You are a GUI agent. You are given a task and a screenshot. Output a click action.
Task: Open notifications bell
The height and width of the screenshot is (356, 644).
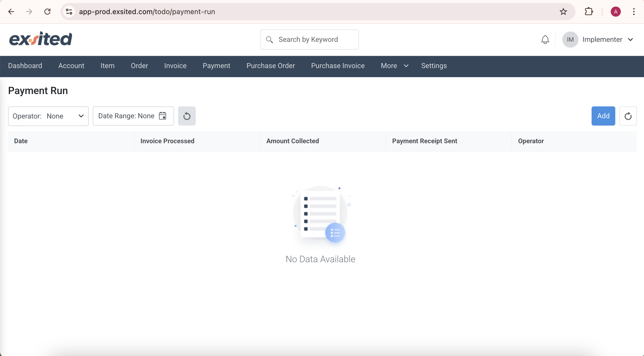coord(545,40)
